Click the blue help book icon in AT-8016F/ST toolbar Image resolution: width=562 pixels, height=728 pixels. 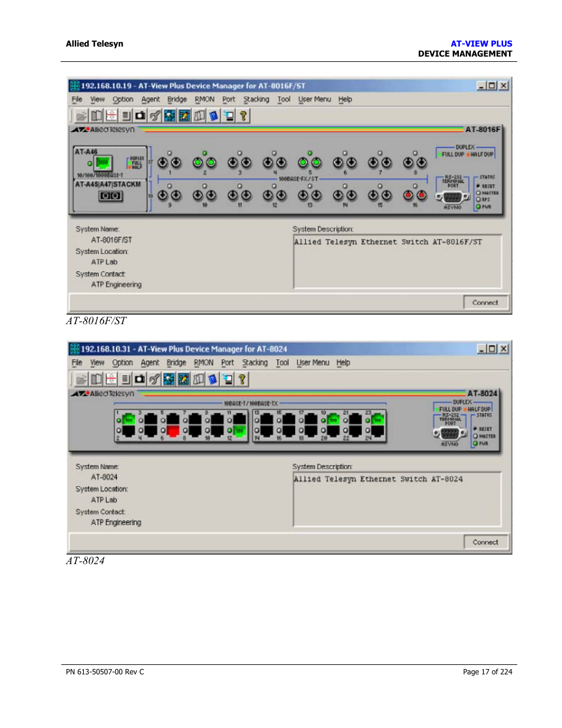tap(213, 116)
